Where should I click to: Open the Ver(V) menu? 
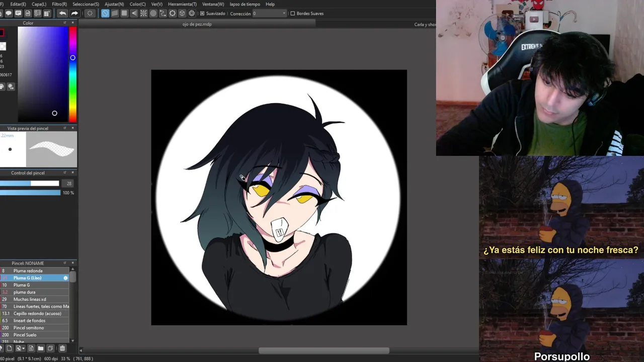click(156, 4)
